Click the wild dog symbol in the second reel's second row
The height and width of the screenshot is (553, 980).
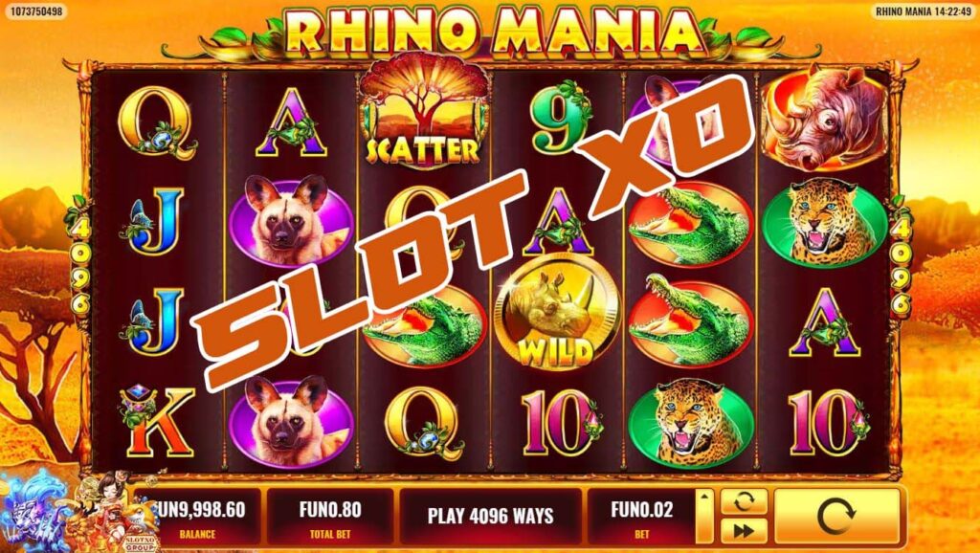click(291, 220)
